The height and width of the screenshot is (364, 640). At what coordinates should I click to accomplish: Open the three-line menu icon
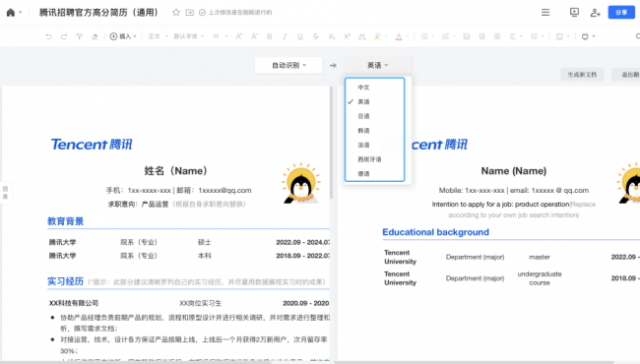click(545, 12)
